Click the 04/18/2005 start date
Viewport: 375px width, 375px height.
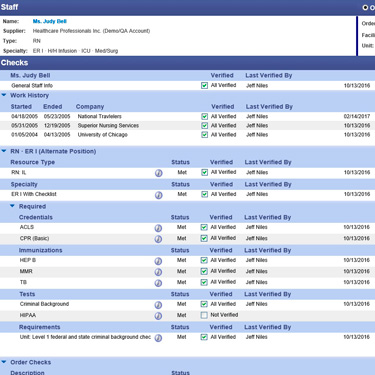[24, 116]
